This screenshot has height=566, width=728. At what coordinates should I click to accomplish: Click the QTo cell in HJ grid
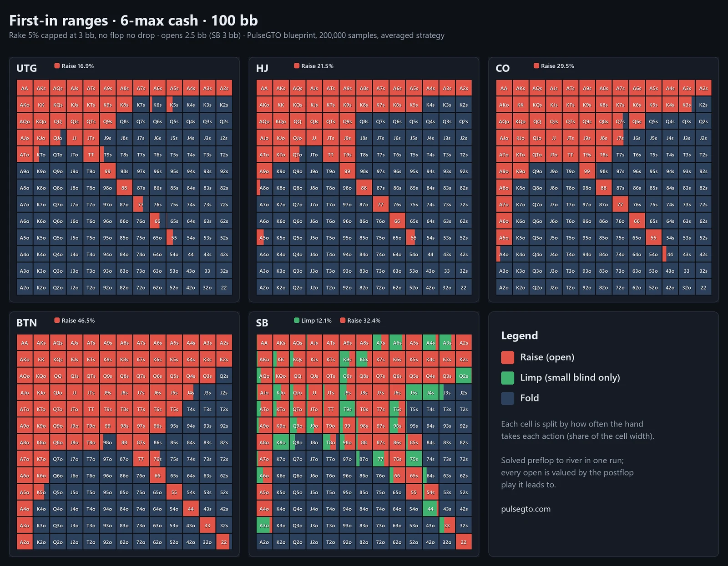point(298,155)
